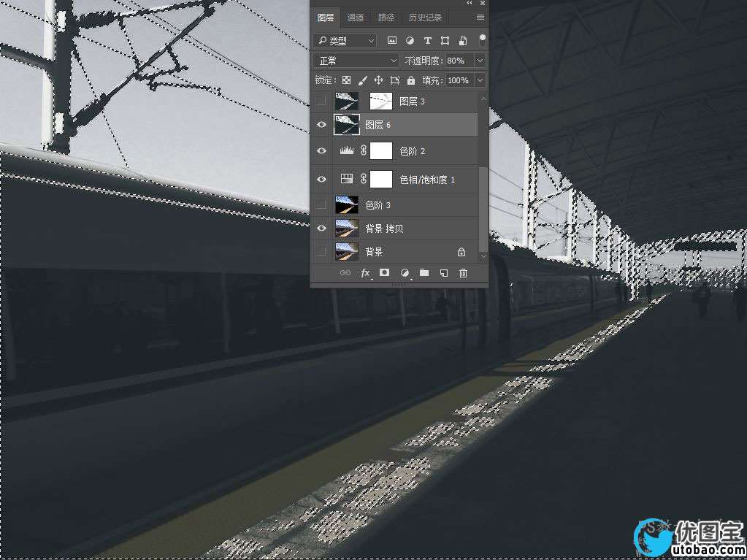Create new fill or adjustment layer
Screen dimensions: 747x560
405,273
